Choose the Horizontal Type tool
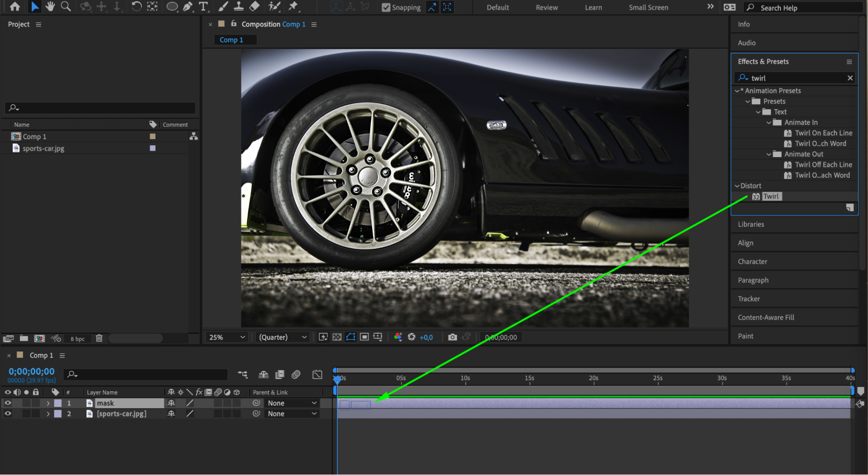 (x=203, y=7)
